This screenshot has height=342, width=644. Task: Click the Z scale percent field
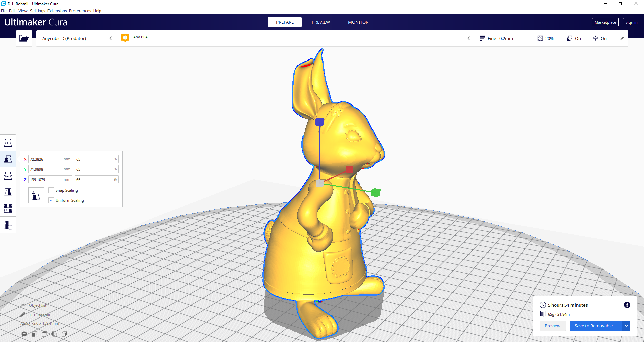[x=97, y=179]
